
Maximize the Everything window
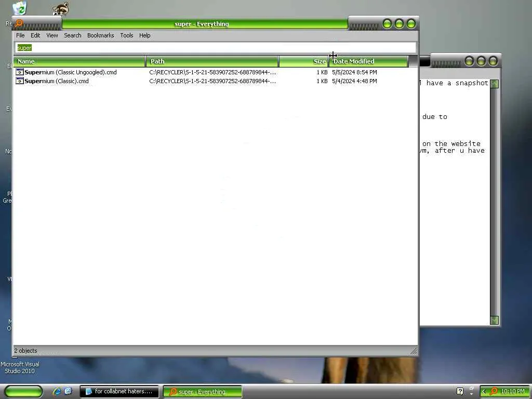(399, 24)
